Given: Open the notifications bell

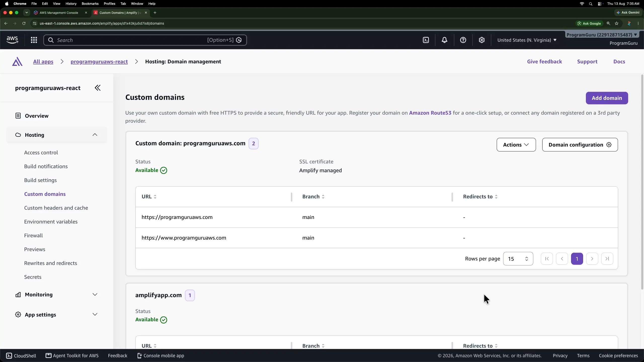Looking at the screenshot, I should (445, 40).
